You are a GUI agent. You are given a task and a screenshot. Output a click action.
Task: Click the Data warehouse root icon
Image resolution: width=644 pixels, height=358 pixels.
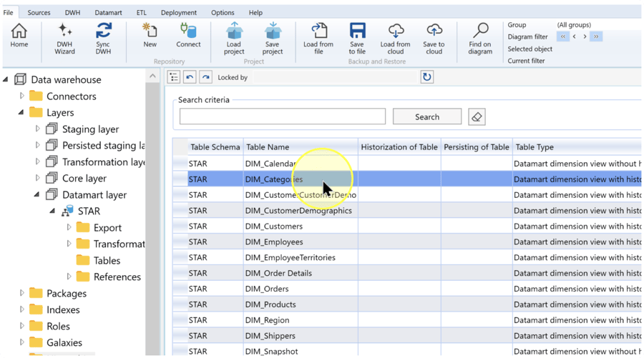point(20,79)
